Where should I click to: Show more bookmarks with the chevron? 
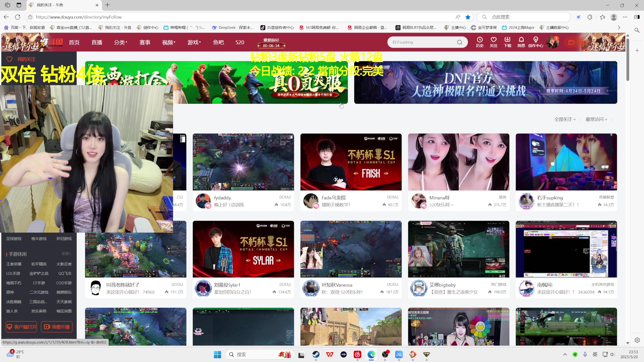click(619, 27)
